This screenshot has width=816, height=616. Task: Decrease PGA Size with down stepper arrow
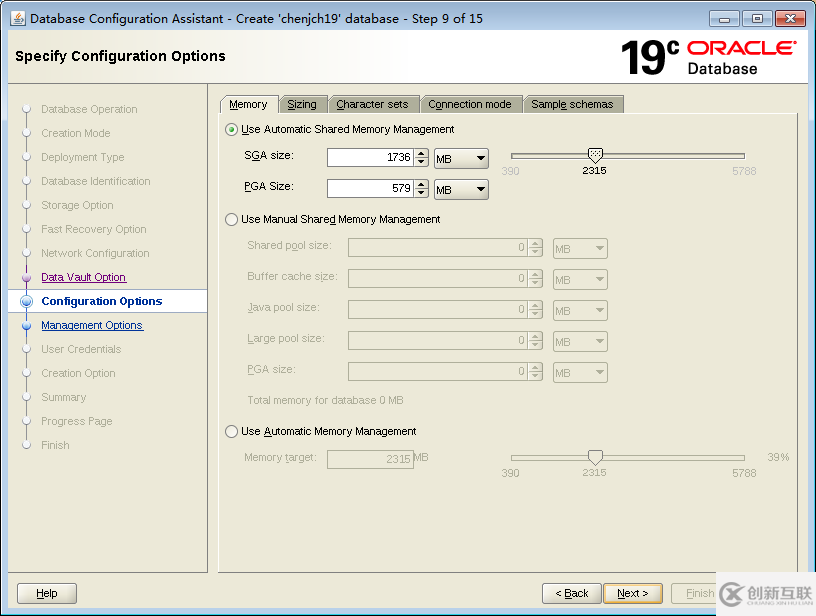(x=422, y=192)
